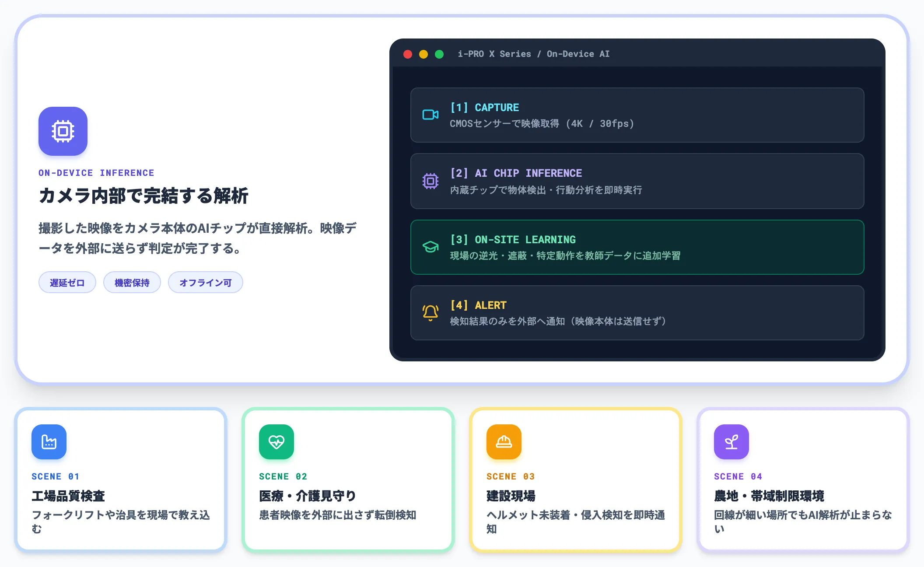Image resolution: width=924 pixels, height=567 pixels.
Task: Select the 機密保持 tag pill
Action: pos(132,283)
